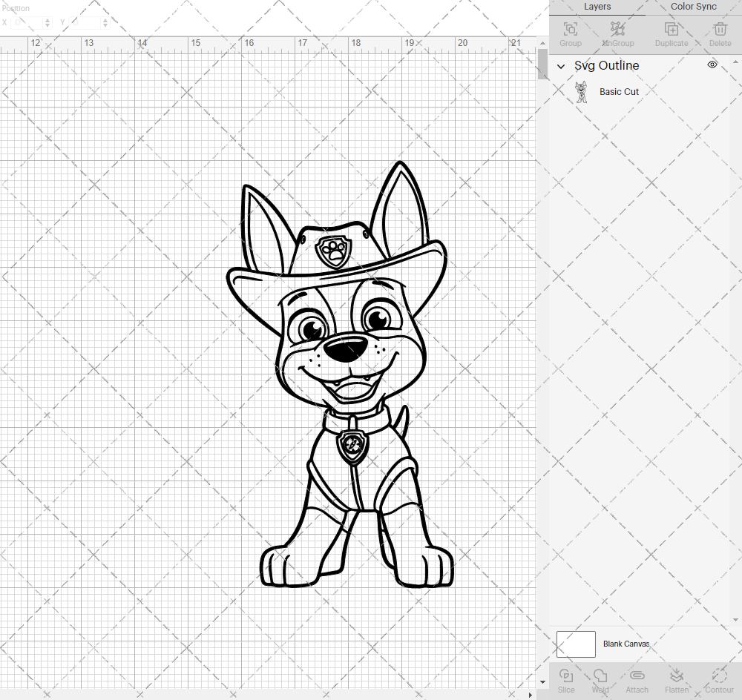Click the canvas vertical scrollbar thumb
The image size is (742, 700).
(x=542, y=64)
